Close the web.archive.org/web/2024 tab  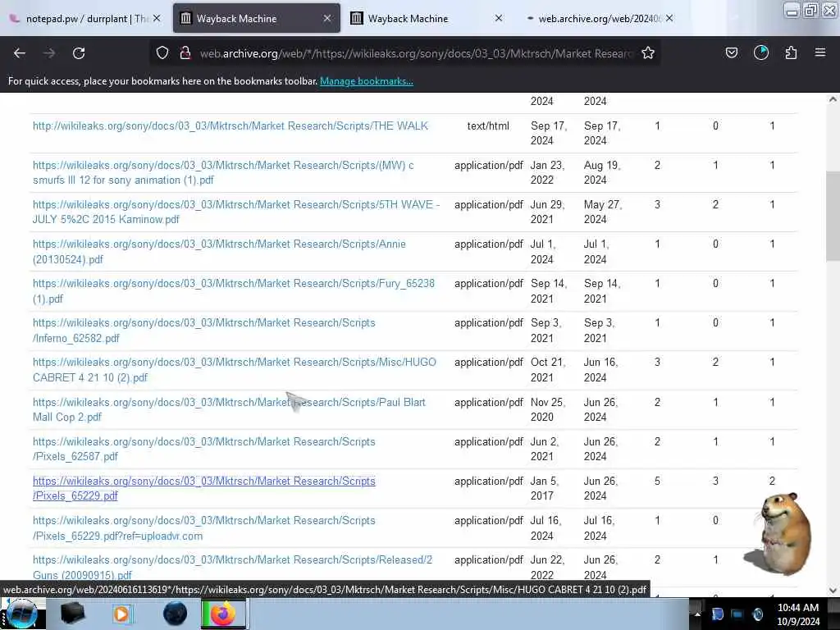669,18
